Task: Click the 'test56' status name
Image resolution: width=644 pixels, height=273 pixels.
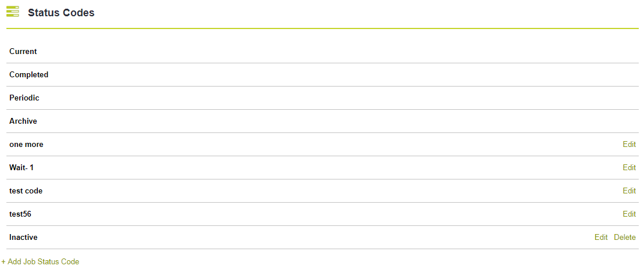Action: click(x=20, y=214)
